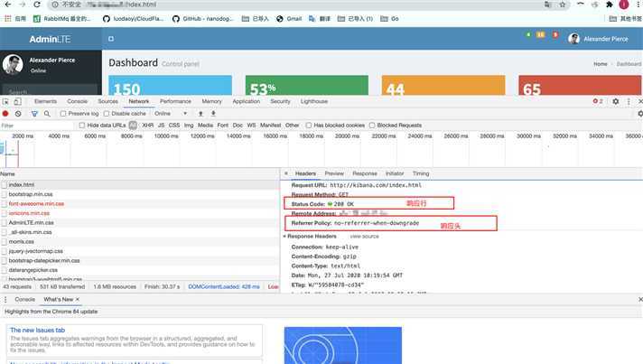
Task: Filter requests by JS type
Action: click(x=161, y=125)
